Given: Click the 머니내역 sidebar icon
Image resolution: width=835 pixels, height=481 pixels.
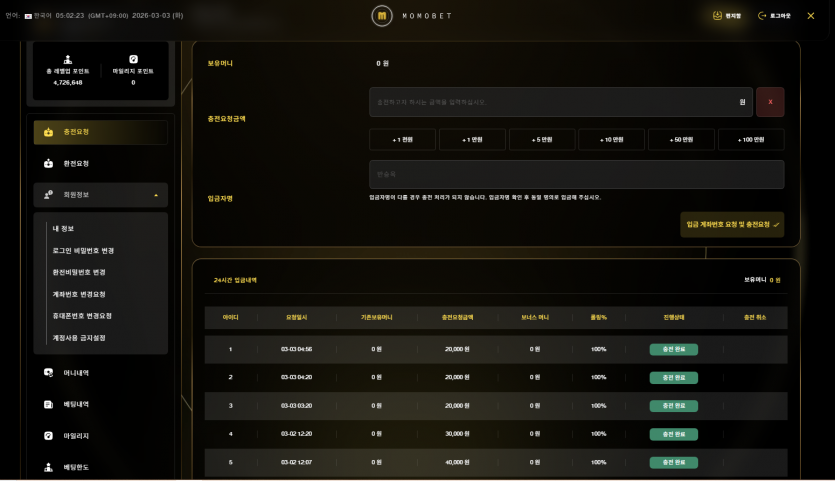Looking at the screenshot, I should pos(48,373).
